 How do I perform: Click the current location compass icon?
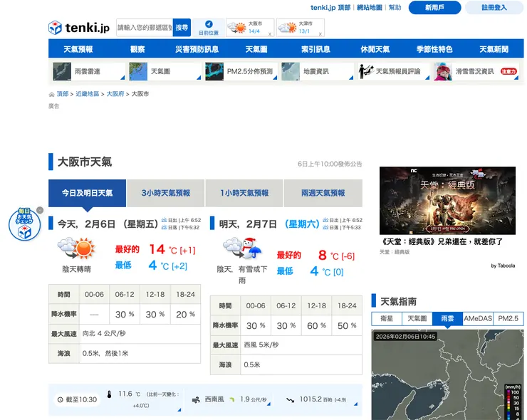coord(209,24)
